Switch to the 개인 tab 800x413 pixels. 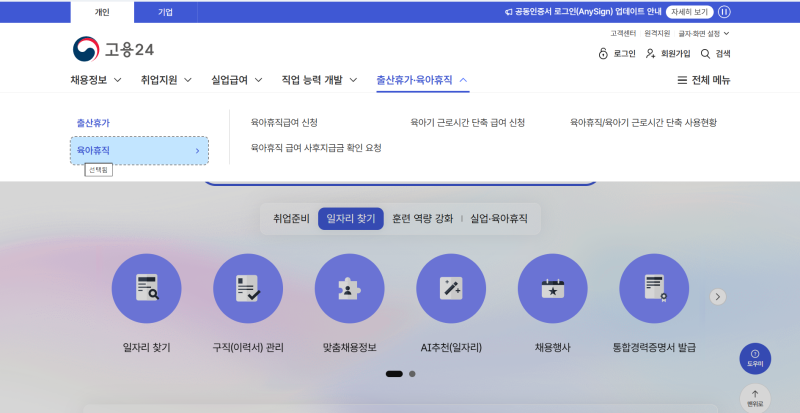coord(102,12)
